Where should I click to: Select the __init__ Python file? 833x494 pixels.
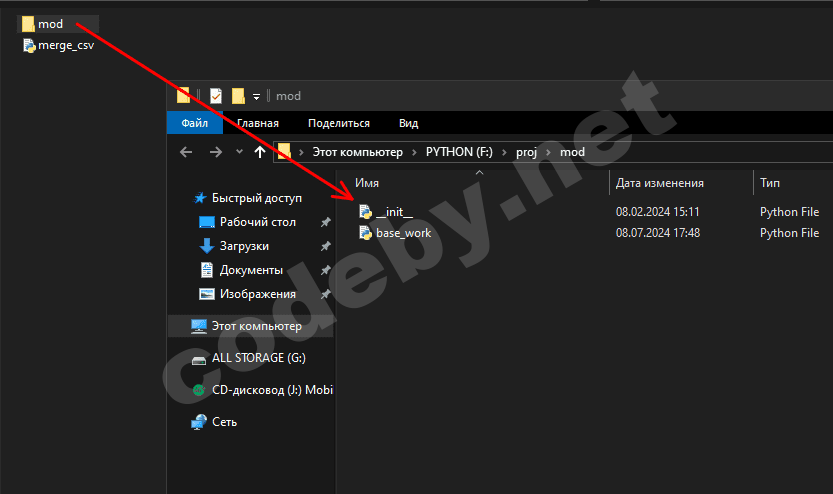(394, 212)
